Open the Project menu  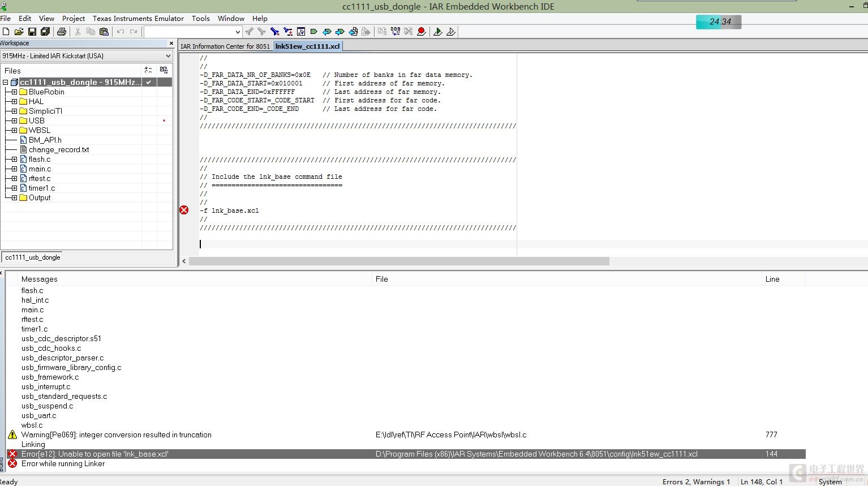coord(74,18)
